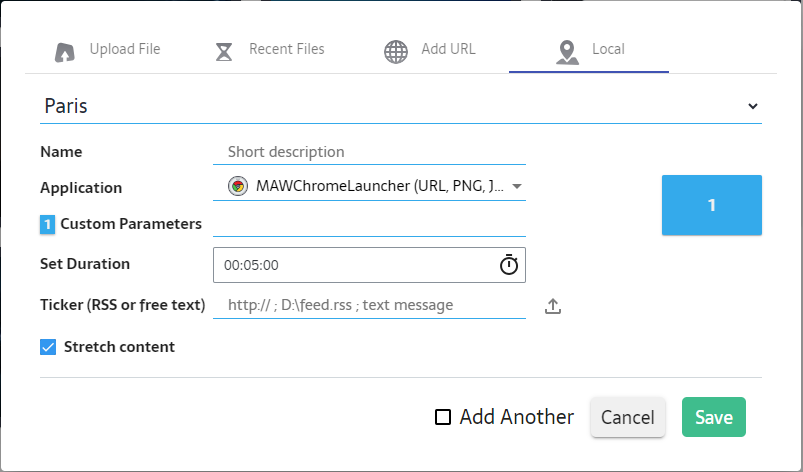The image size is (803, 472).
Task: Focus the Name short description field
Action: click(x=368, y=152)
